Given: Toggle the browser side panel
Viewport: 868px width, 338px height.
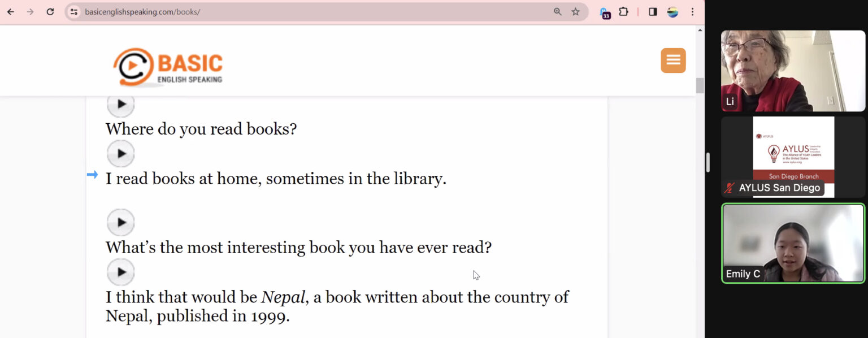Looking at the screenshot, I should (x=653, y=11).
